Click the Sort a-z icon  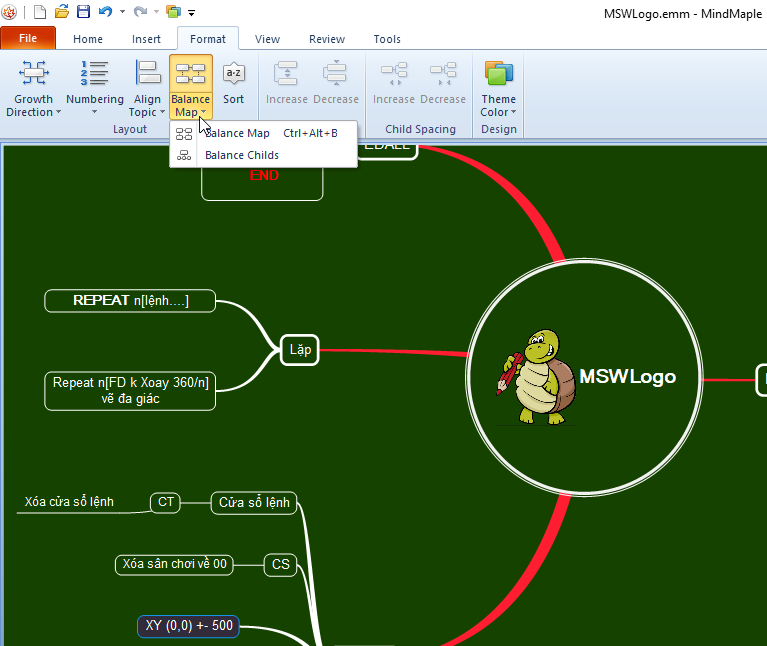click(x=233, y=73)
